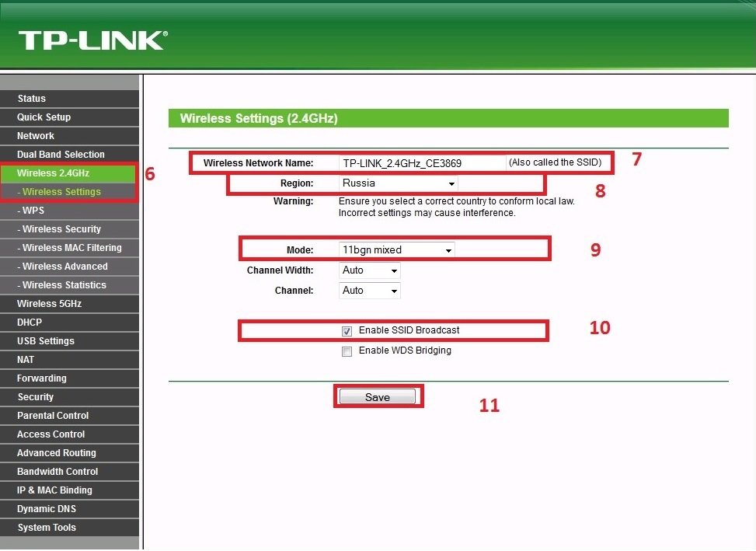Navigate to Wireless 5GHz section
756x551 pixels.
click(49, 304)
